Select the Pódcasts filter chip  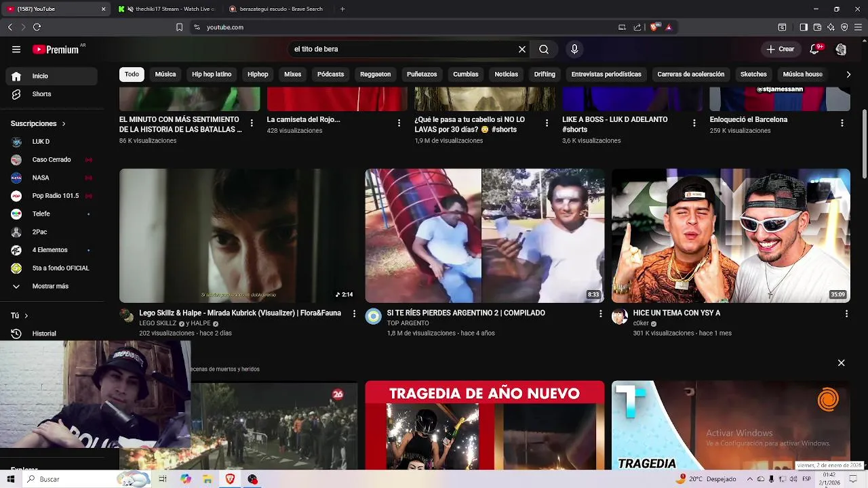coord(330,75)
